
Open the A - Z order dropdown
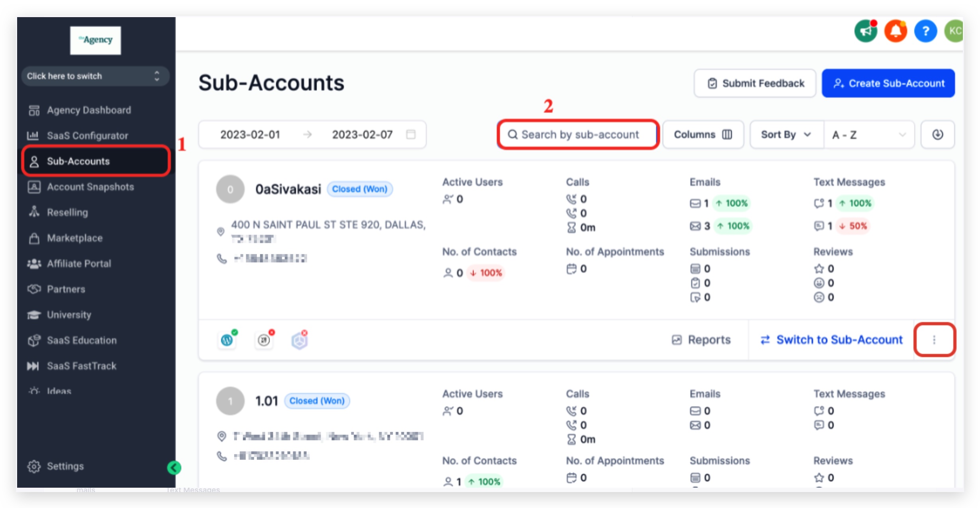pos(868,135)
